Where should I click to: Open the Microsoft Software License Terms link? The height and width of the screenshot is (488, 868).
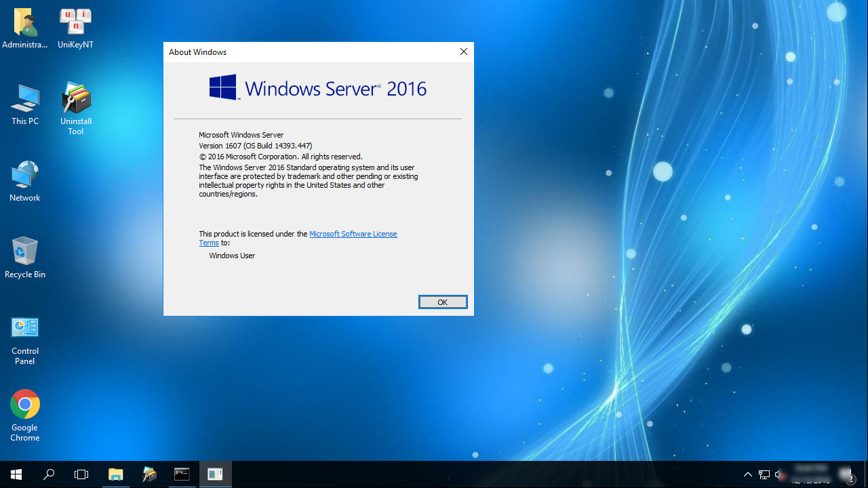coord(353,233)
